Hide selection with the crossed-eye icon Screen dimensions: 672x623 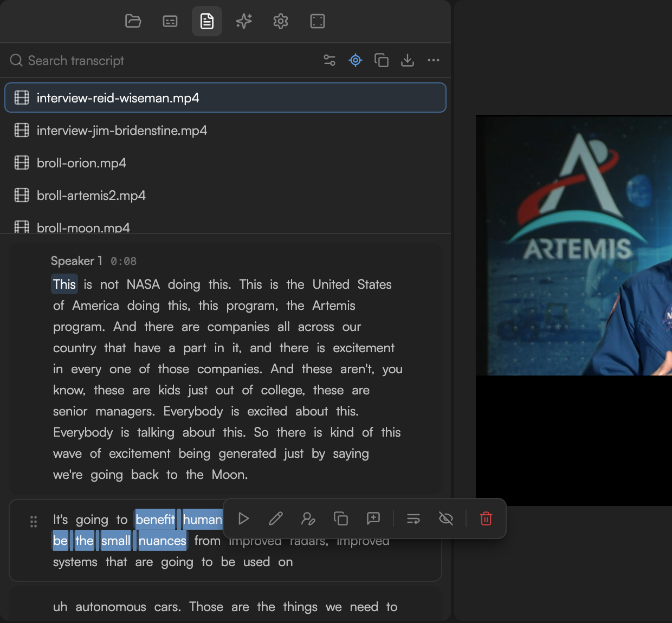pos(446,518)
